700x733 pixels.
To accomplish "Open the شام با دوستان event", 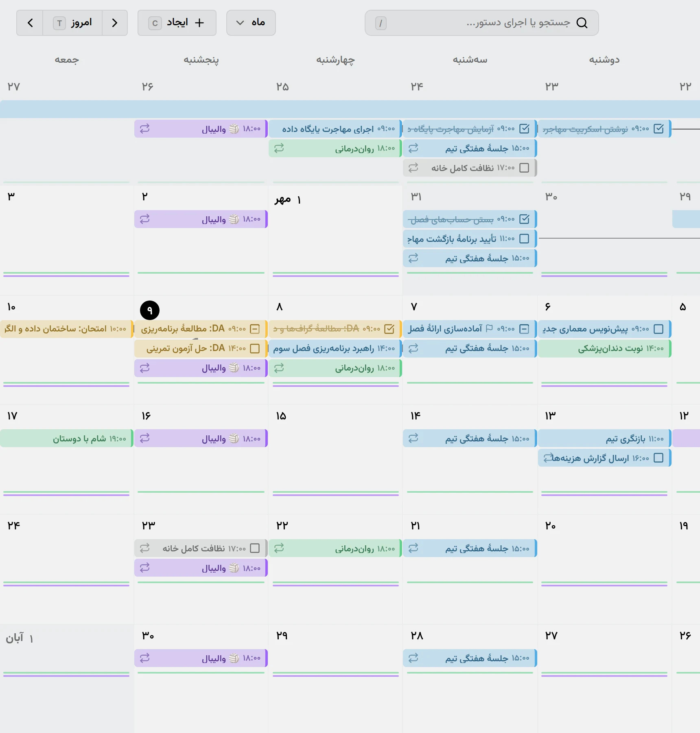I will (67, 439).
